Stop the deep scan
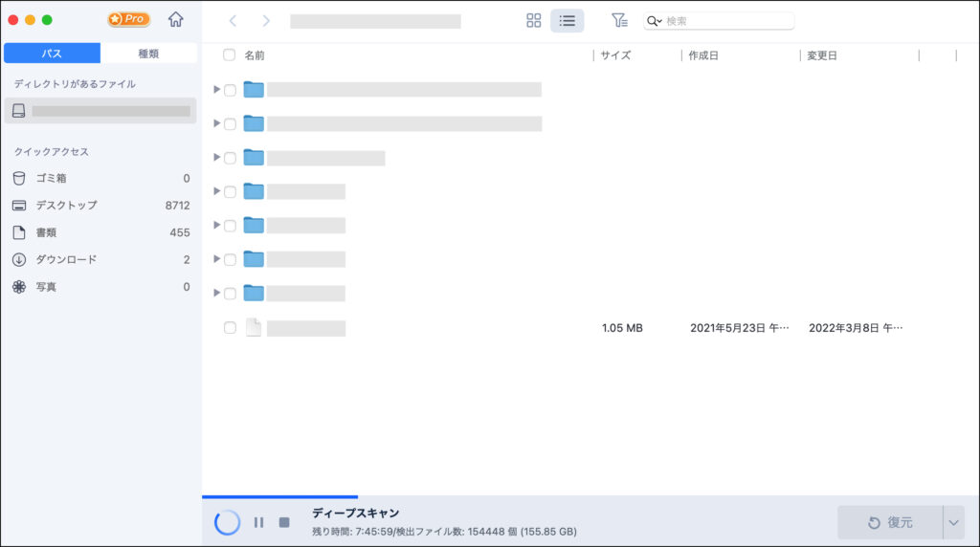The image size is (980, 547). coord(284,522)
